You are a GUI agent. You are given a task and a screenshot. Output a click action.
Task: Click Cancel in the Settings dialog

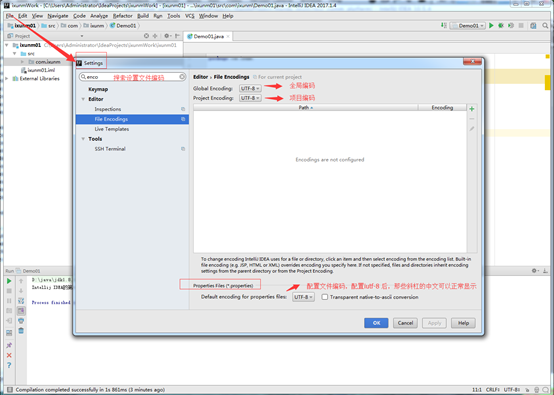(405, 323)
